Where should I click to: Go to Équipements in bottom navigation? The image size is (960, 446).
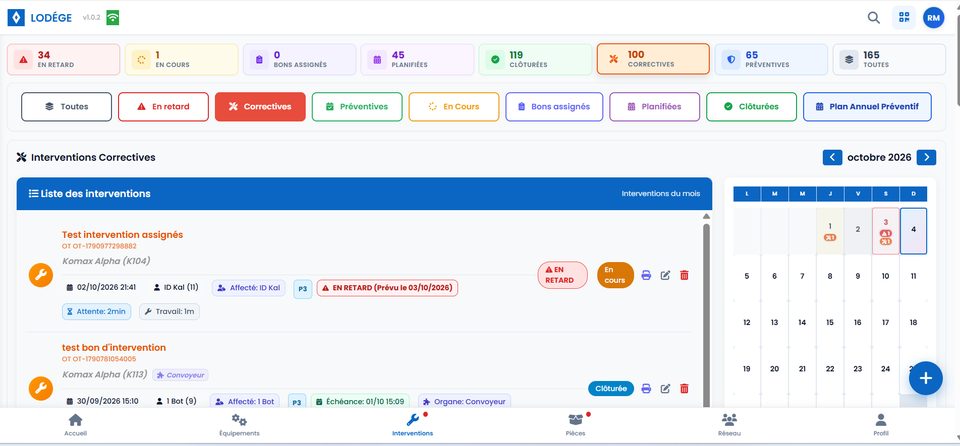pyautogui.click(x=239, y=425)
